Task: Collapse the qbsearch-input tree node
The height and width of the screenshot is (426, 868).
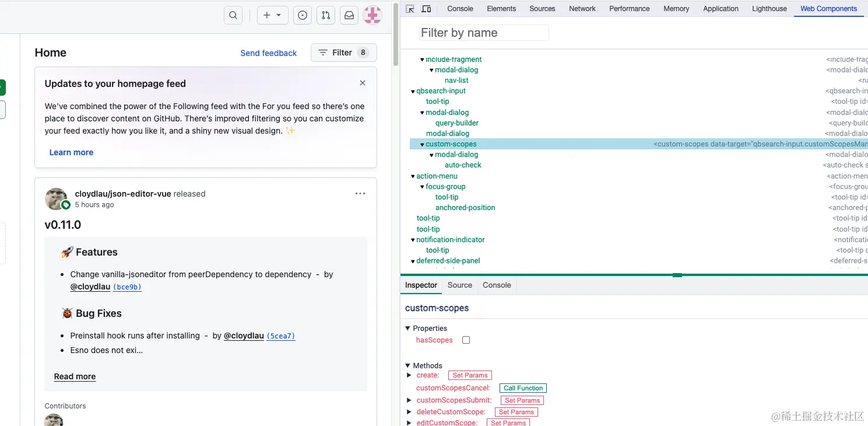Action: 413,91
